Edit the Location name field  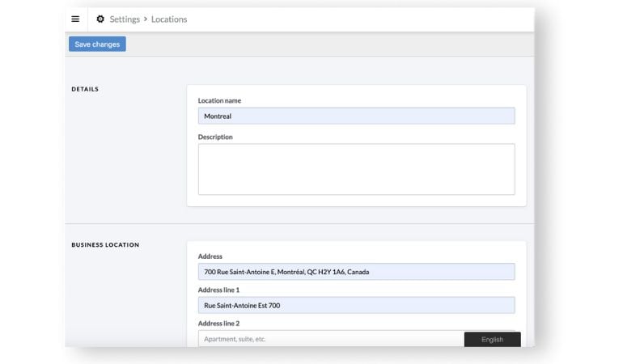click(356, 116)
